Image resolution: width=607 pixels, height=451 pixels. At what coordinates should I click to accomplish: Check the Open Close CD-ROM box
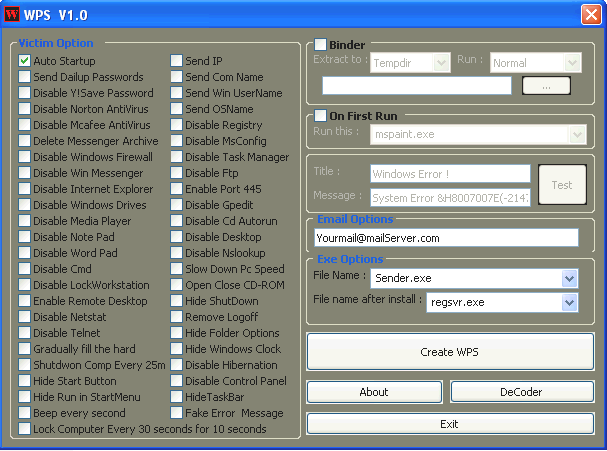176,285
